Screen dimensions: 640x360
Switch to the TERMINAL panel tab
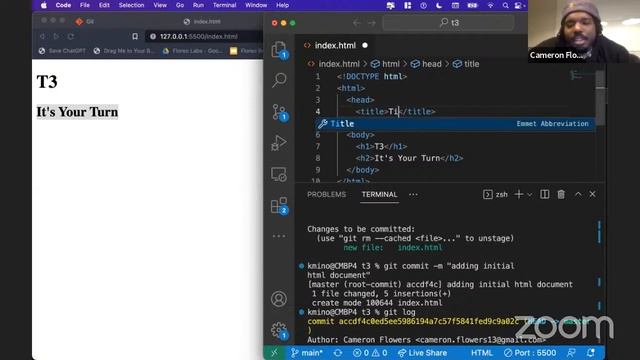click(380, 195)
